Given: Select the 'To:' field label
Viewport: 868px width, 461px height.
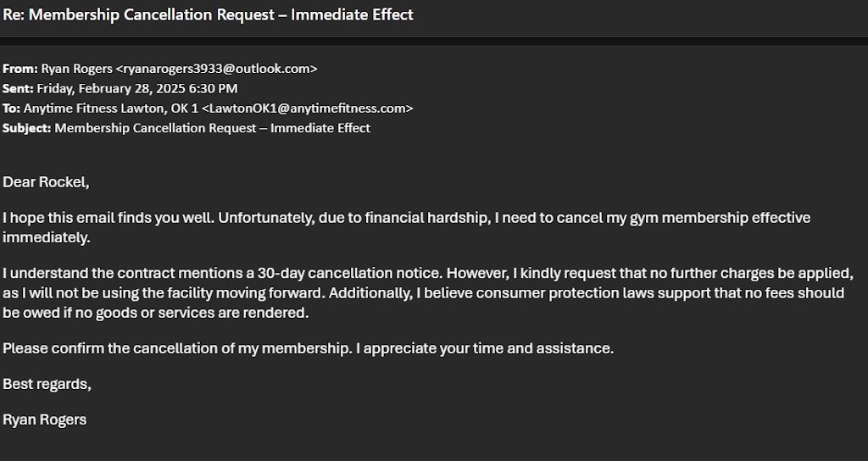Looking at the screenshot, I should [x=11, y=108].
